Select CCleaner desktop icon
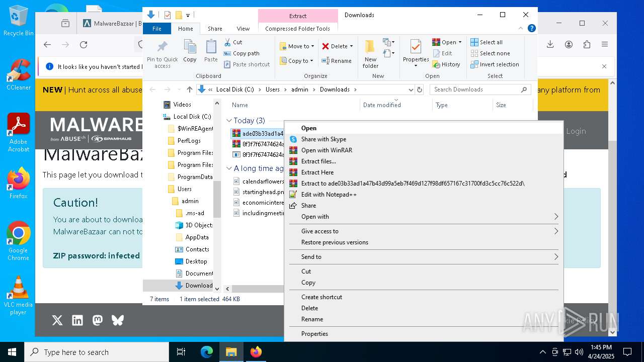Viewport: 644px width, 362px height. tap(18, 74)
